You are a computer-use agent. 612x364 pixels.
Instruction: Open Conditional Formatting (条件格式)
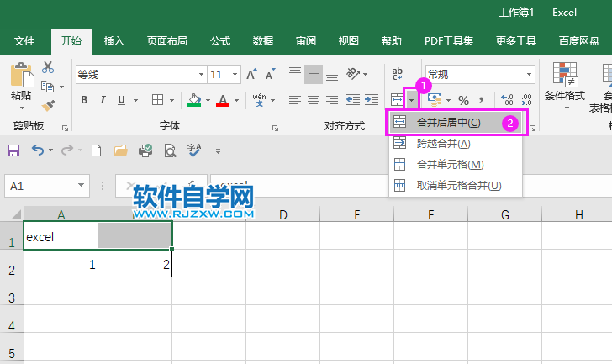[x=565, y=86]
